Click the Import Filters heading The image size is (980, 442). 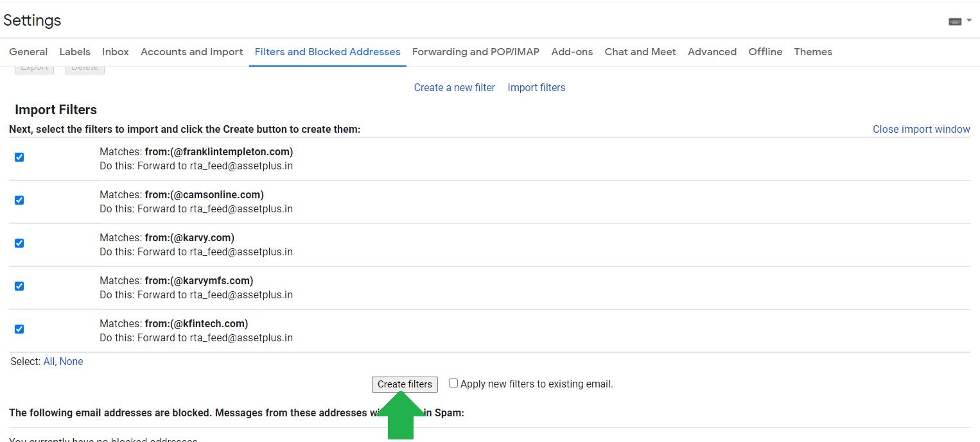point(56,110)
